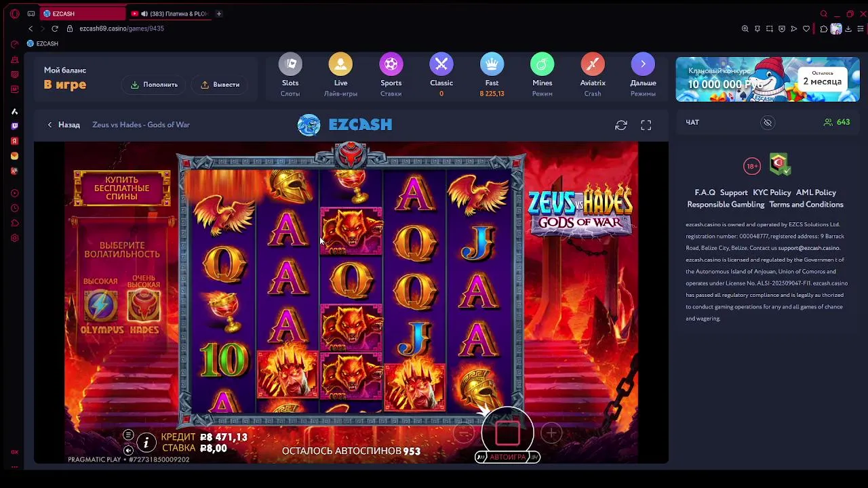Click the Автоигра autoplay button

pos(507,457)
